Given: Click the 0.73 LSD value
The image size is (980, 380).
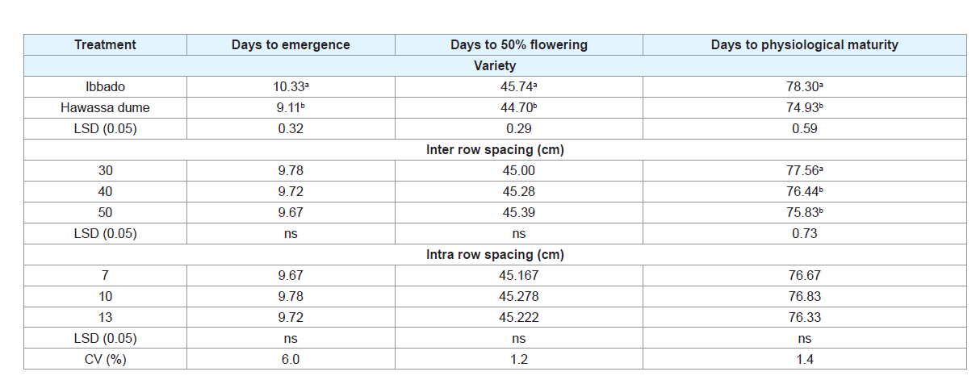Looking at the screenshot, I should click(804, 234).
